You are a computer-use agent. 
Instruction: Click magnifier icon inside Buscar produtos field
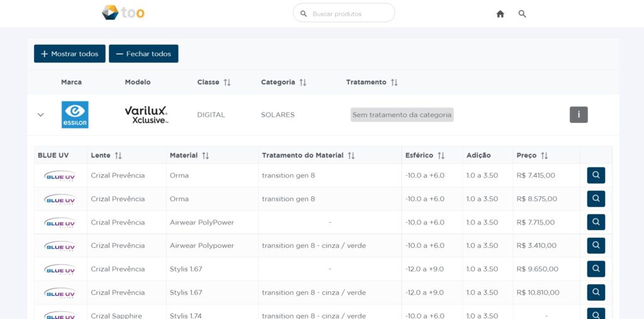point(304,14)
